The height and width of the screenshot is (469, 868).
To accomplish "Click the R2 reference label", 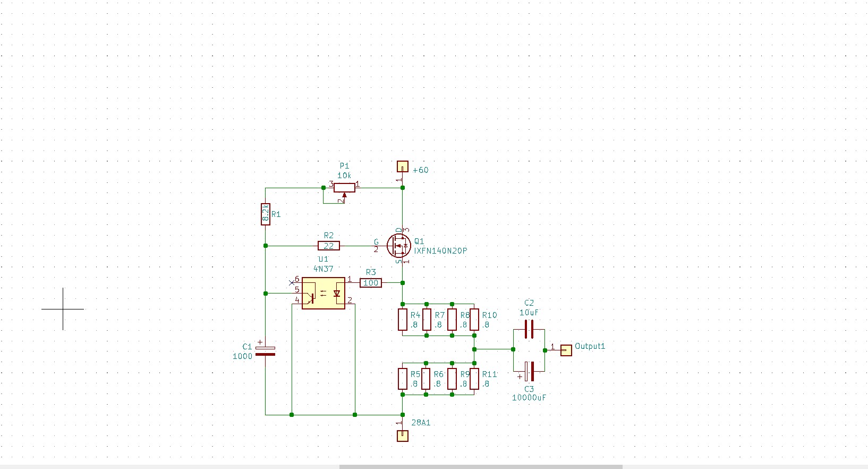I will [329, 236].
